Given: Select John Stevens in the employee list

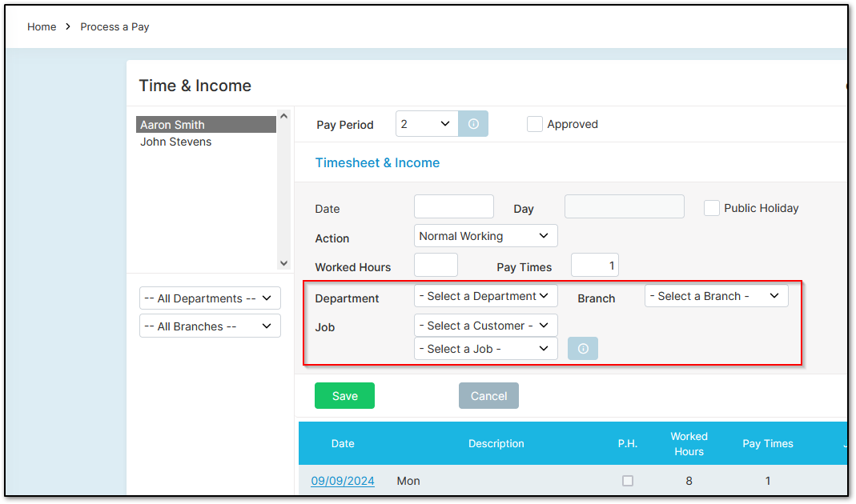Looking at the screenshot, I should pos(176,142).
